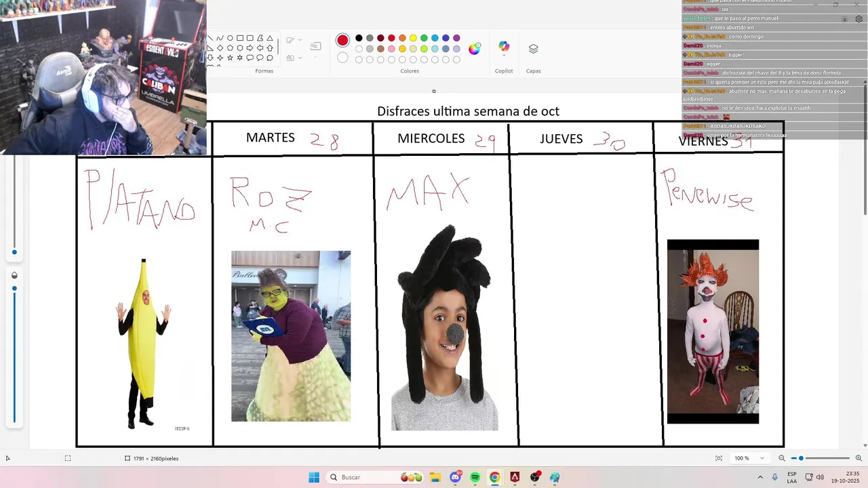Open Discord from the taskbar

[455, 477]
